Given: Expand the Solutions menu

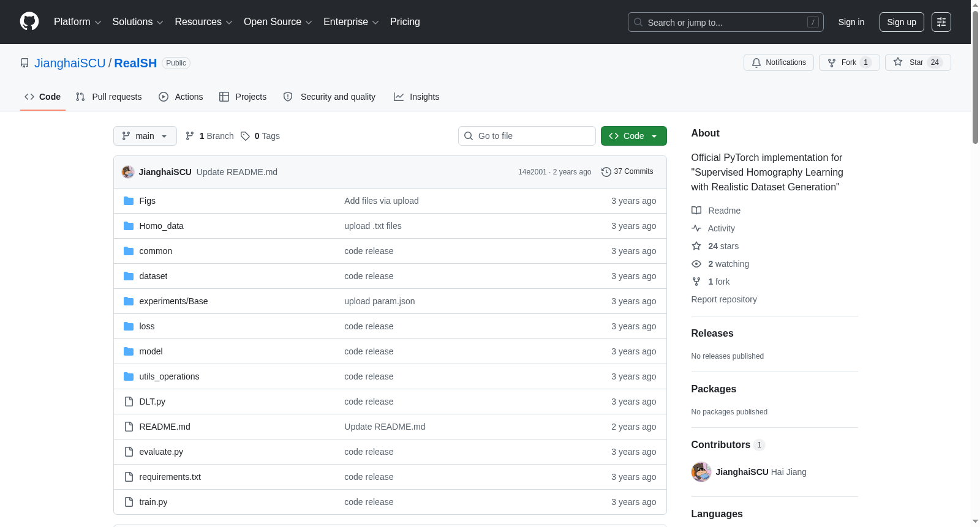Looking at the screenshot, I should point(138,22).
